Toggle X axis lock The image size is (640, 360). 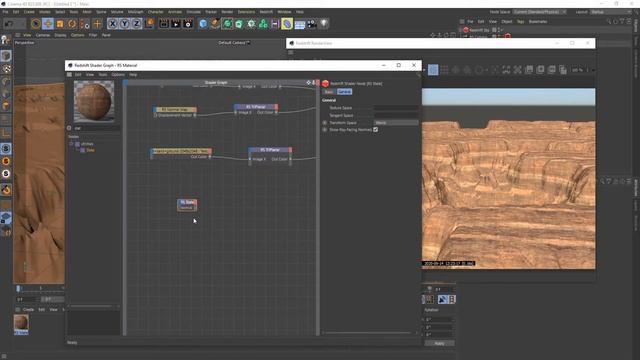click(112, 24)
